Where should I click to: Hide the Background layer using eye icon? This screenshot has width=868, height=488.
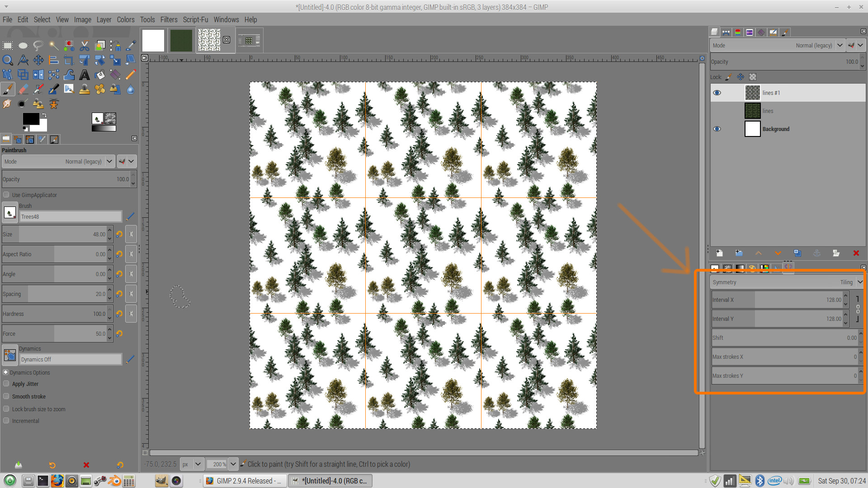coord(717,129)
